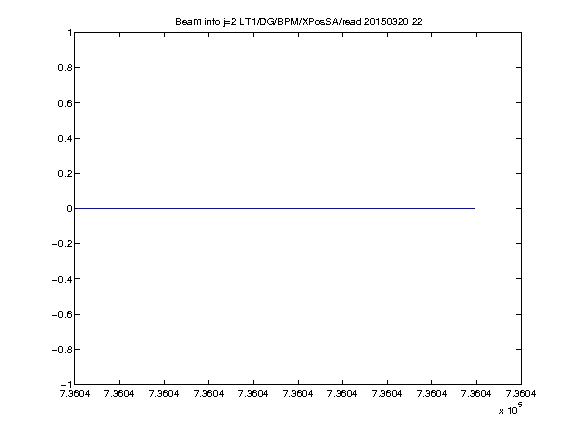
Task: Click the y-axis bottom tick label -1
Action: tap(66, 384)
